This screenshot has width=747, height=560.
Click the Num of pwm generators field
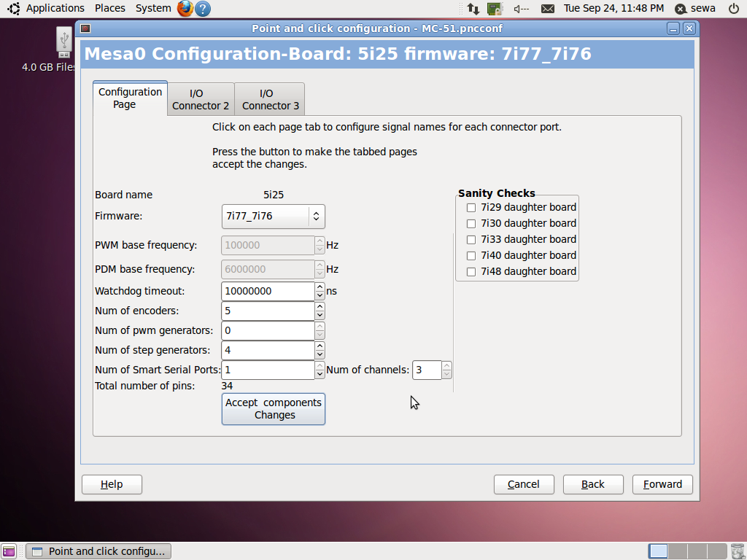268,330
